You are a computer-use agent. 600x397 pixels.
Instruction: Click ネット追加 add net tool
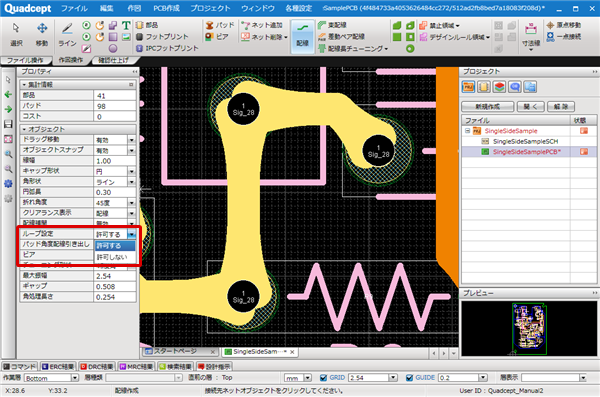(262, 25)
